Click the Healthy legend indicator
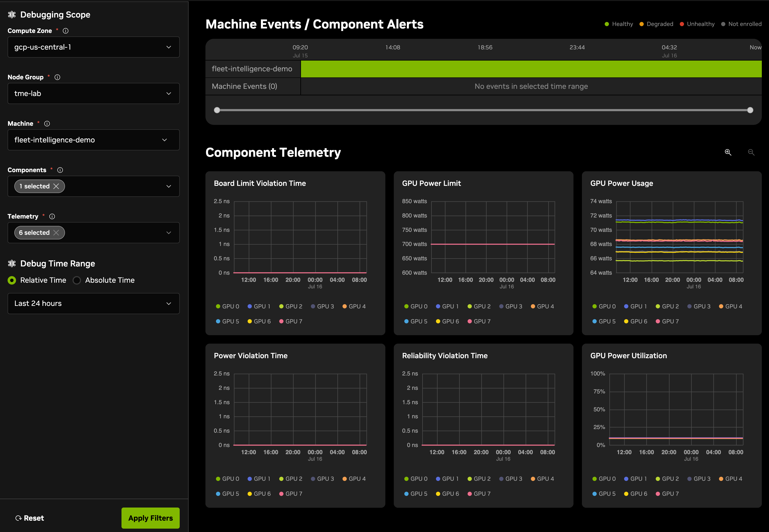 click(x=619, y=24)
